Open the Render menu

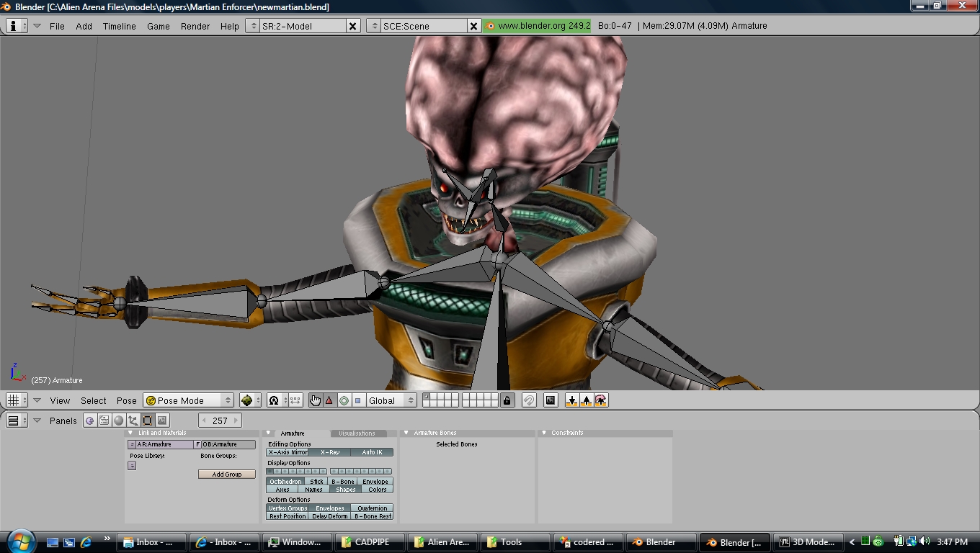click(195, 26)
